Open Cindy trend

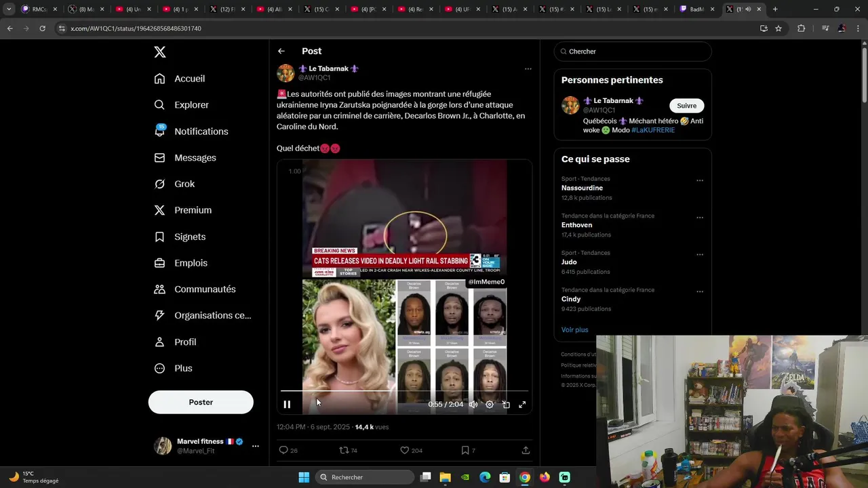[x=571, y=299]
